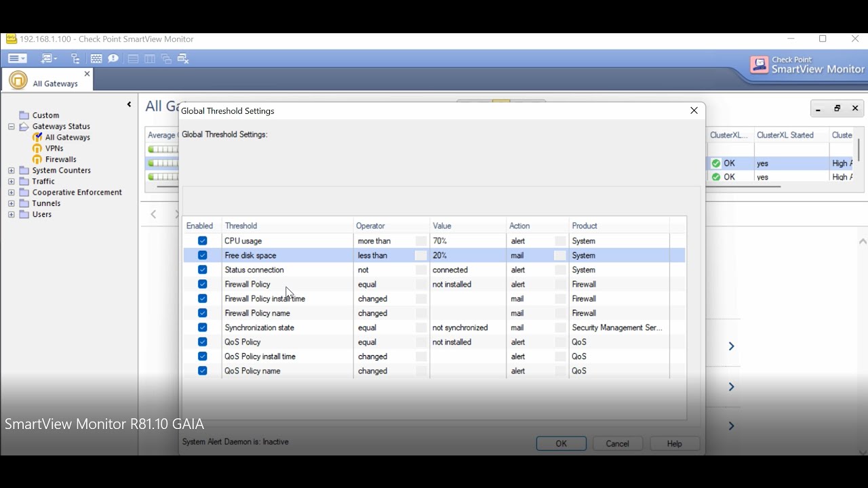Click the gateways table vertical scrollbar
Viewport: 868px width, 488px height.
[859, 150]
